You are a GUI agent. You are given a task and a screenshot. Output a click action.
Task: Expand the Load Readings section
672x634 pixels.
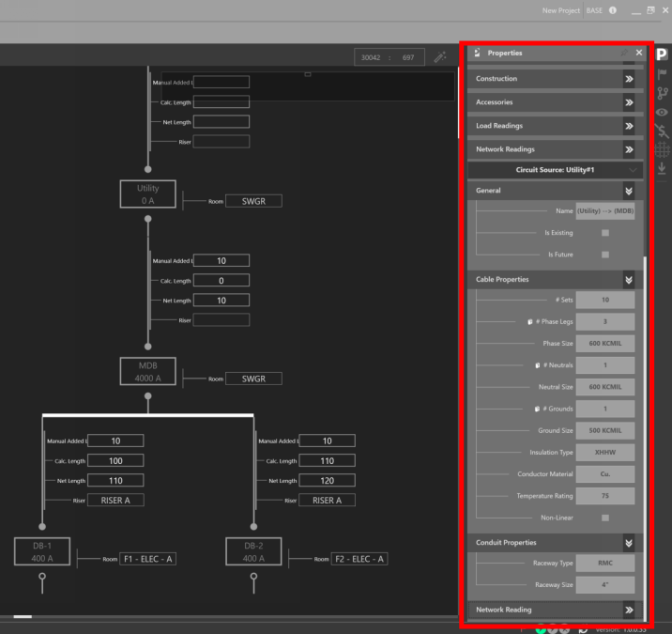[x=629, y=126]
